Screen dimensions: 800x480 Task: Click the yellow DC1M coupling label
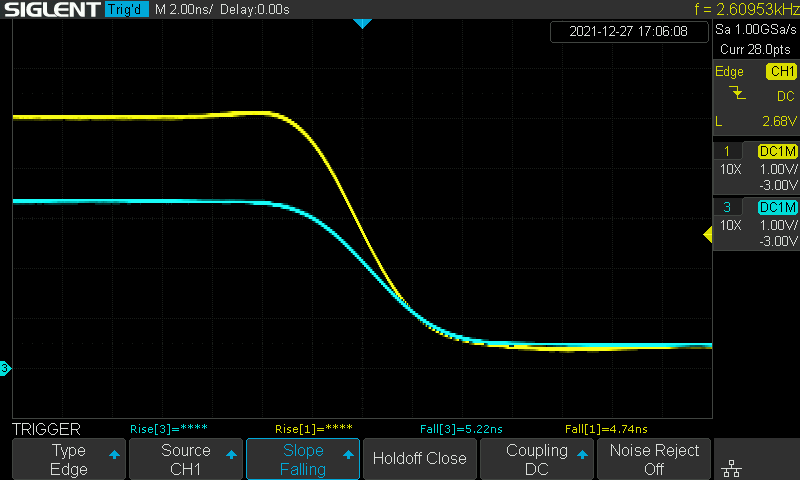point(778,151)
